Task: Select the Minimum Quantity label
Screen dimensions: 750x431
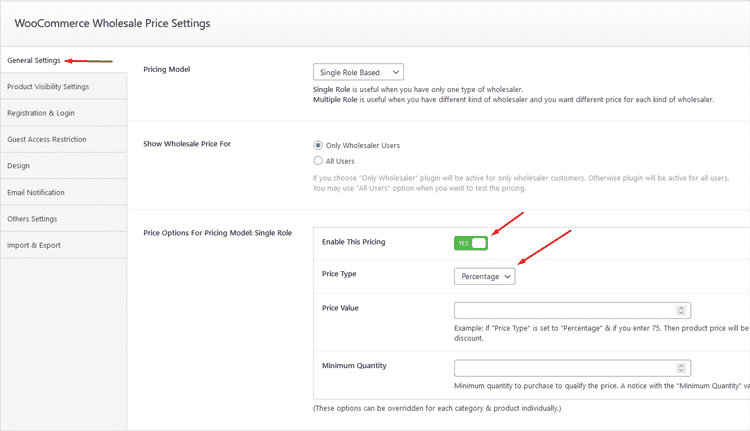Action: pos(354,365)
